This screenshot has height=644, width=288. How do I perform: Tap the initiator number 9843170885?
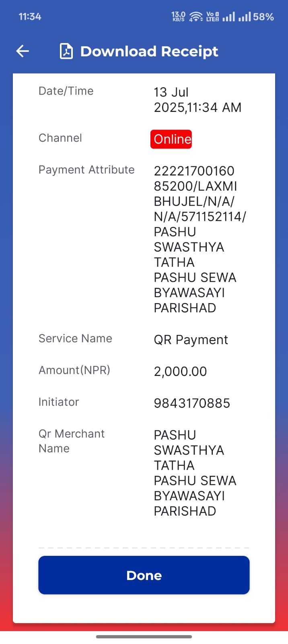pyautogui.click(x=192, y=403)
